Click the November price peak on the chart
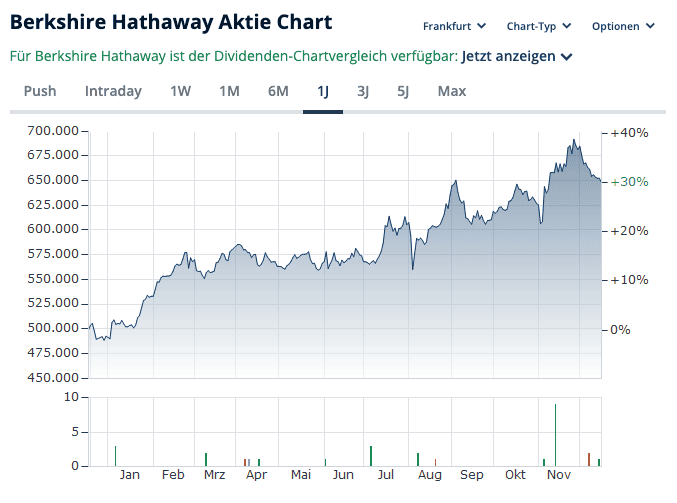The width and height of the screenshot is (677, 503). pos(574,140)
